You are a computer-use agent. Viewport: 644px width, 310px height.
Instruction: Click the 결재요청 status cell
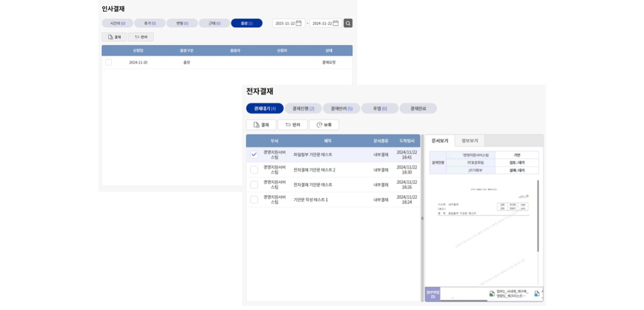coord(329,63)
